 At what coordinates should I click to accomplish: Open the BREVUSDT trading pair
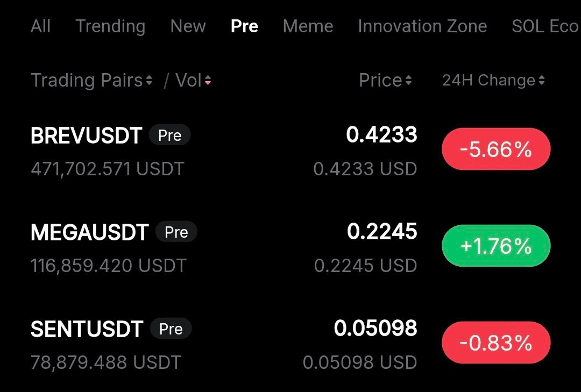[x=86, y=136]
